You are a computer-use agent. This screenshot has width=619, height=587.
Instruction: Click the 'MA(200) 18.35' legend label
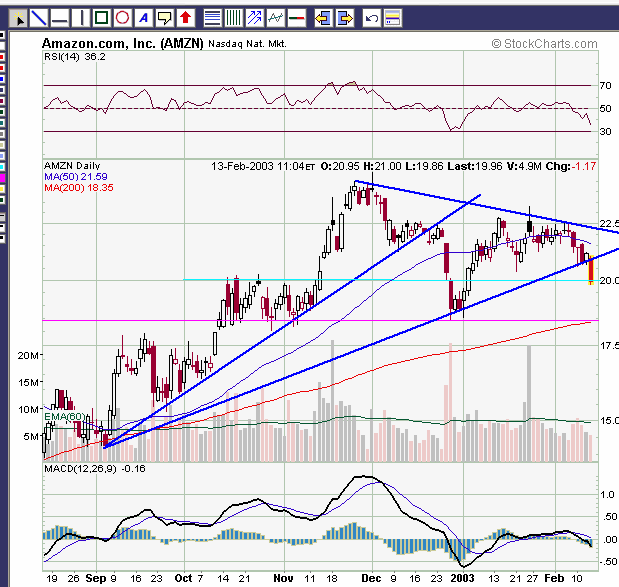(79, 188)
